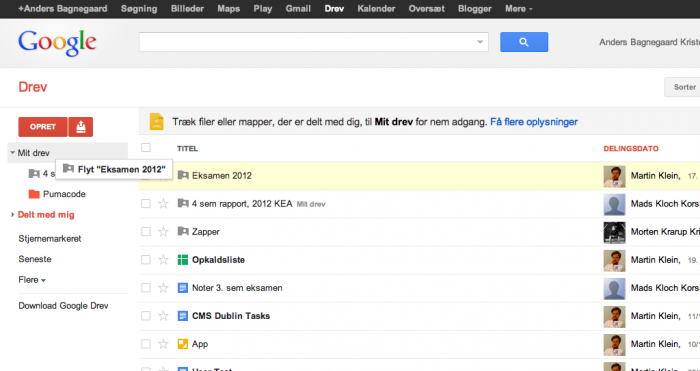The image size is (700, 371).
Task: Open the Få flere oplysninger link
Action: (534, 122)
